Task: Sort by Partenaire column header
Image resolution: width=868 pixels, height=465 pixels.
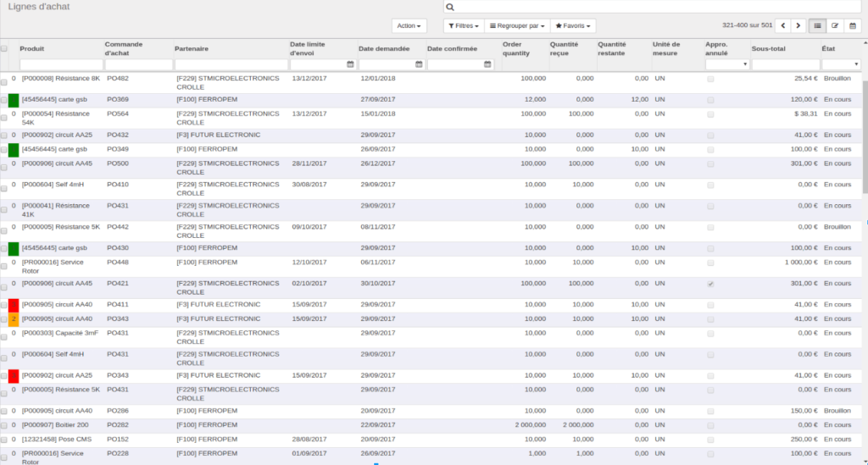Action: [x=192, y=48]
